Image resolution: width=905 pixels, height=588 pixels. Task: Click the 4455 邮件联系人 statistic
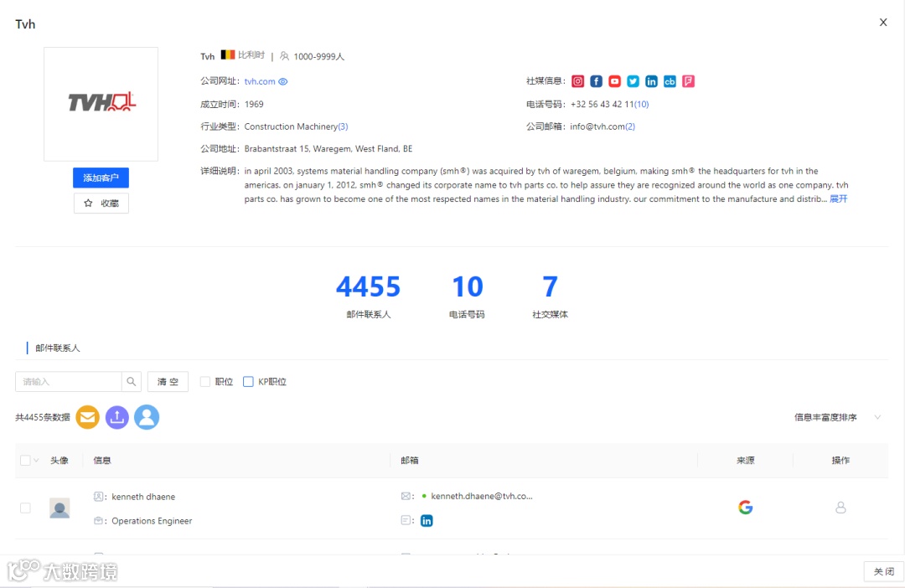(368, 296)
